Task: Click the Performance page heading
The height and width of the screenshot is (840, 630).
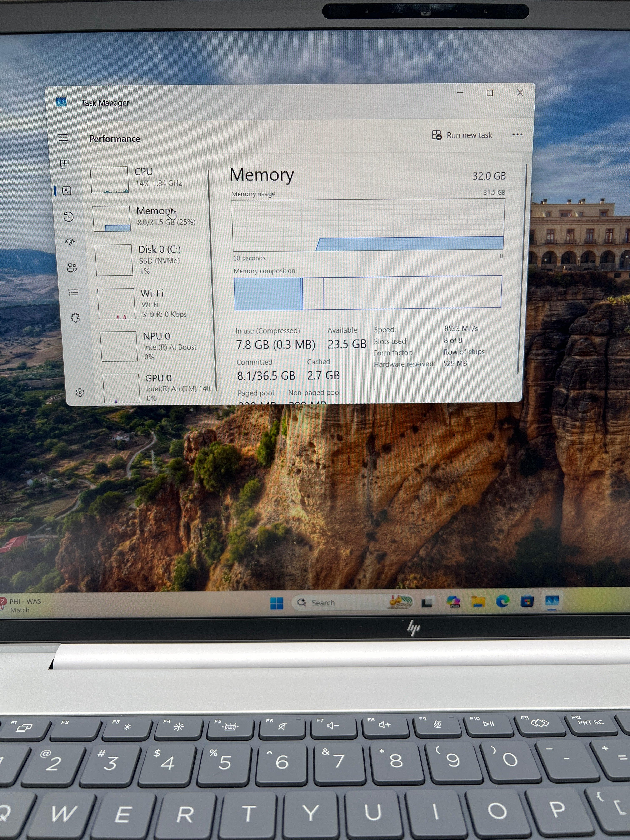Action: 115,139
